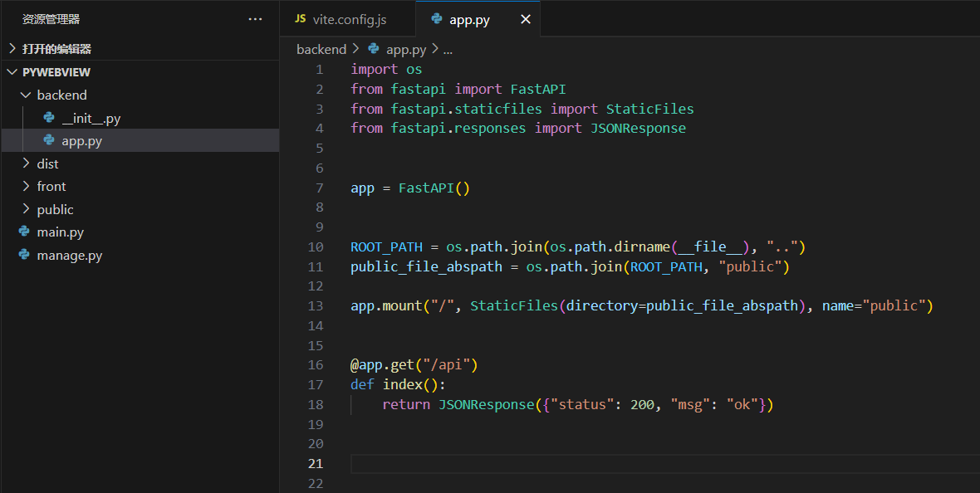Viewport: 980px width, 493px height.
Task: Open __init__.py in the file tree
Action: click(x=91, y=118)
